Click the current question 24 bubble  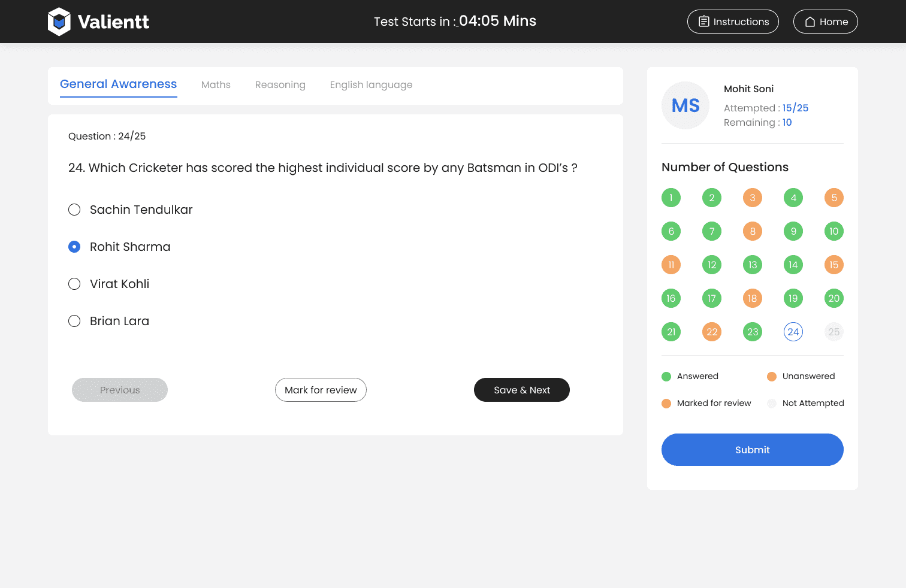tap(793, 332)
